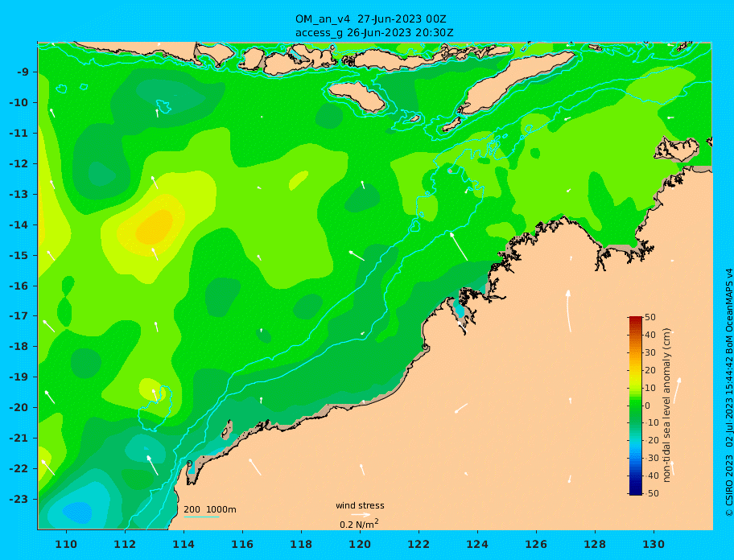Click the '0.2 N/m2' scale text

[x=359, y=524]
